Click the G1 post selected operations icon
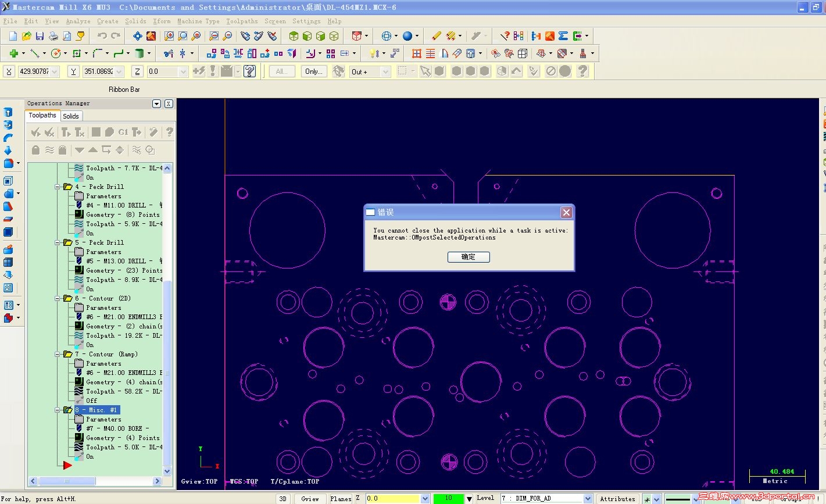The height and width of the screenshot is (504, 826). click(x=123, y=132)
